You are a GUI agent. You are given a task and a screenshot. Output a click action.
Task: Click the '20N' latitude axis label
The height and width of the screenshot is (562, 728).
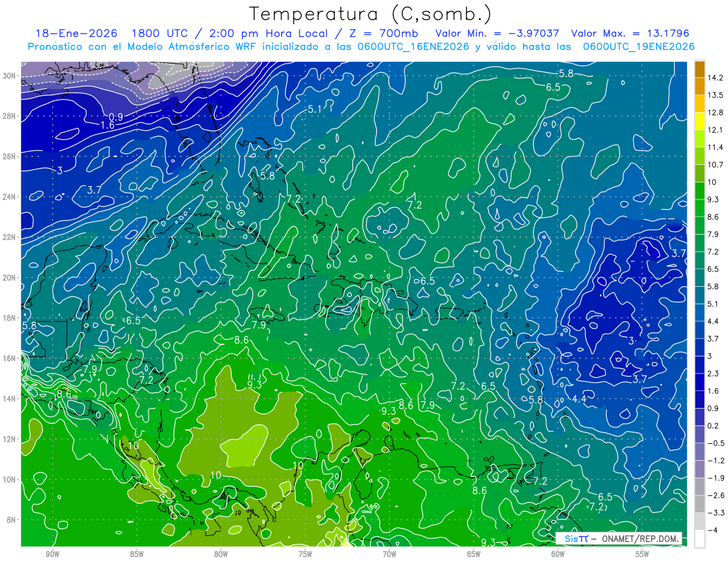point(10,278)
